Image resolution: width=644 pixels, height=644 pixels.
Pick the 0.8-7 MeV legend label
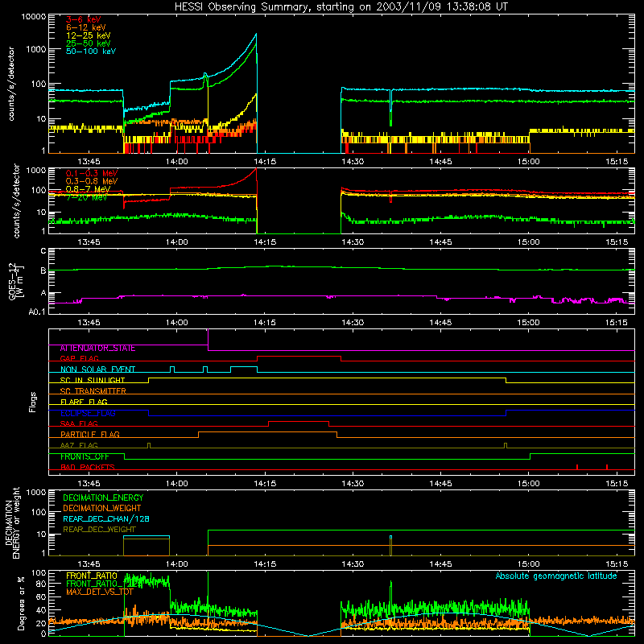point(88,189)
